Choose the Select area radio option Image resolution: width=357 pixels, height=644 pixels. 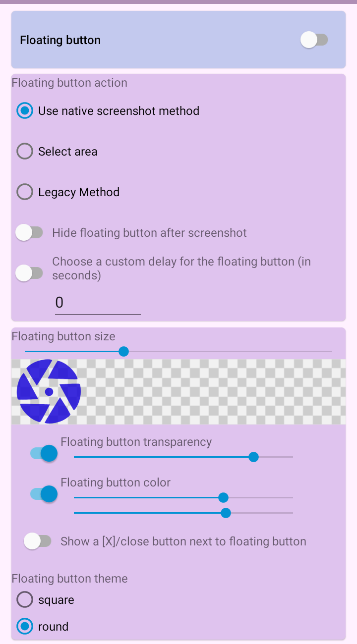pos(25,152)
